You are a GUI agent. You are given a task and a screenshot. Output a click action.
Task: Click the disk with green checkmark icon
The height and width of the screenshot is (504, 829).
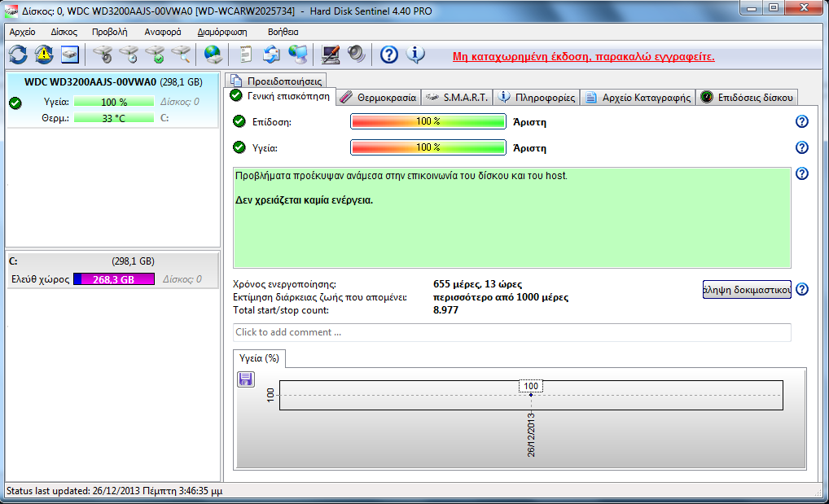click(155, 55)
